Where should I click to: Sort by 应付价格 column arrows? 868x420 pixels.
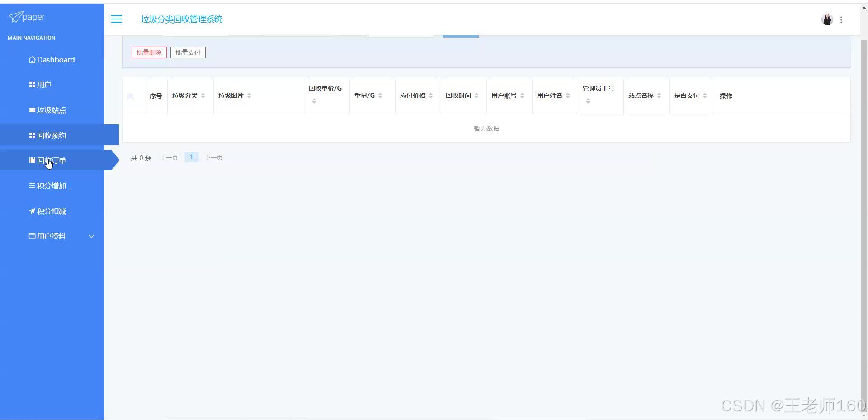coord(431,95)
